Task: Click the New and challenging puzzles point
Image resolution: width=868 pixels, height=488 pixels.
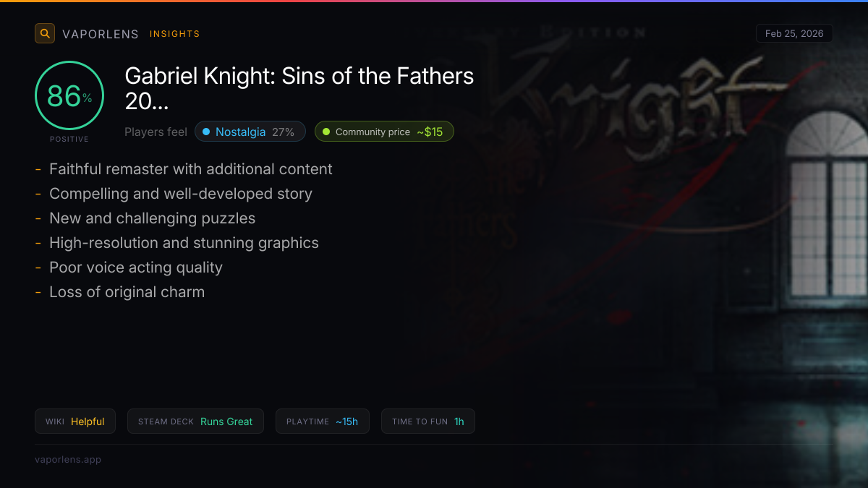Action: (152, 218)
